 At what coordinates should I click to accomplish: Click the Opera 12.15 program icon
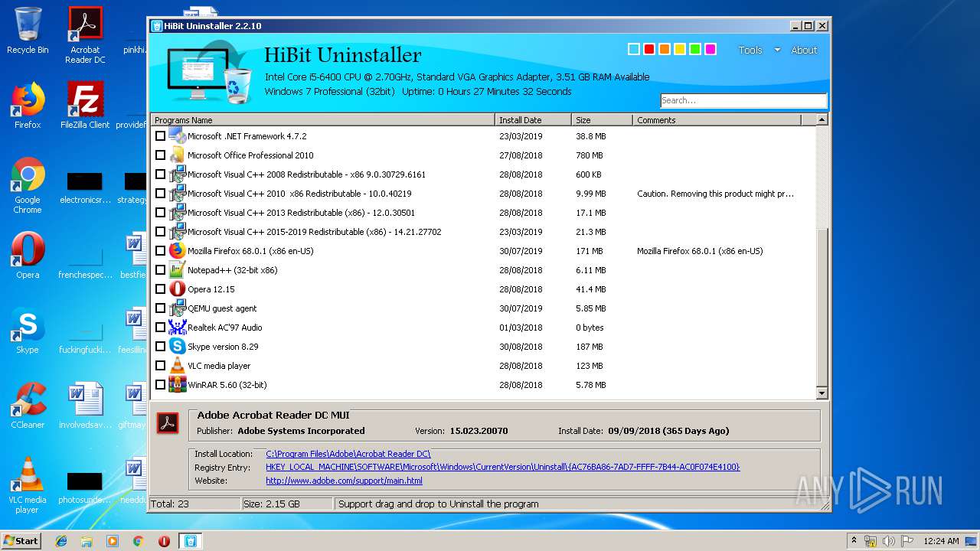[x=177, y=289]
